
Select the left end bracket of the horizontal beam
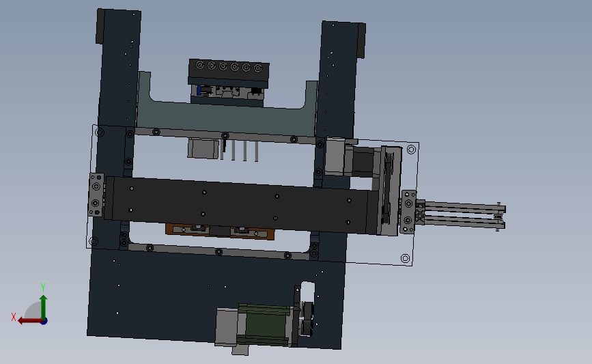tap(96, 195)
